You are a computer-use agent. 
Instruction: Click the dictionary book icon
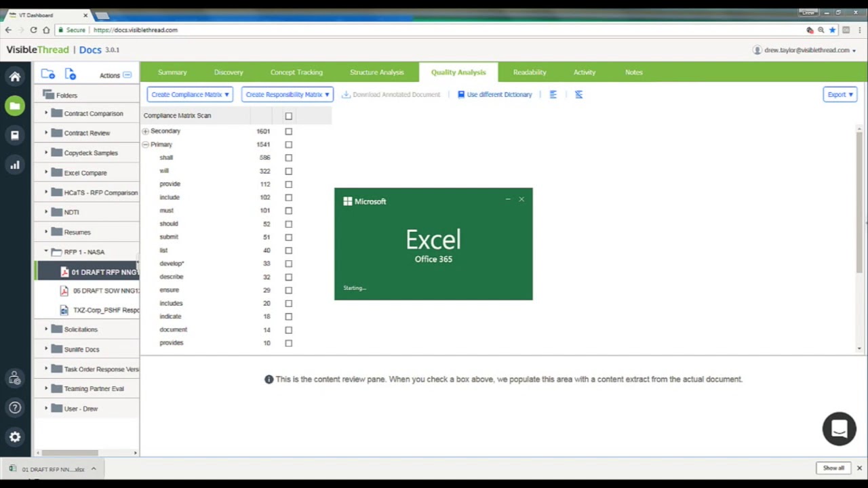[x=461, y=95]
